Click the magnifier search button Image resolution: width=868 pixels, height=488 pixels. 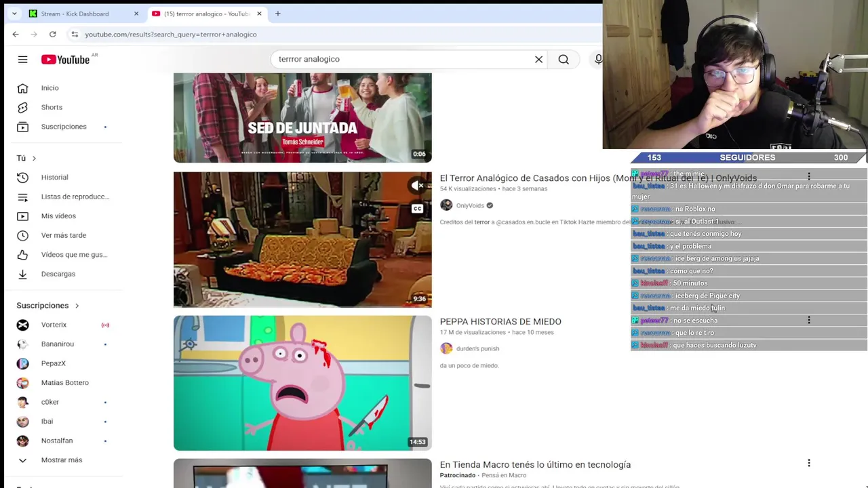click(x=564, y=60)
